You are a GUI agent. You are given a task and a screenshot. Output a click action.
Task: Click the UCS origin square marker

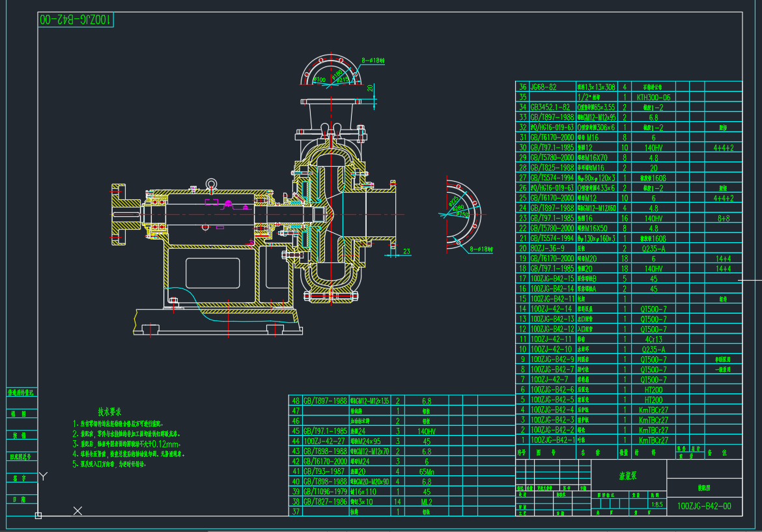[x=38, y=516]
